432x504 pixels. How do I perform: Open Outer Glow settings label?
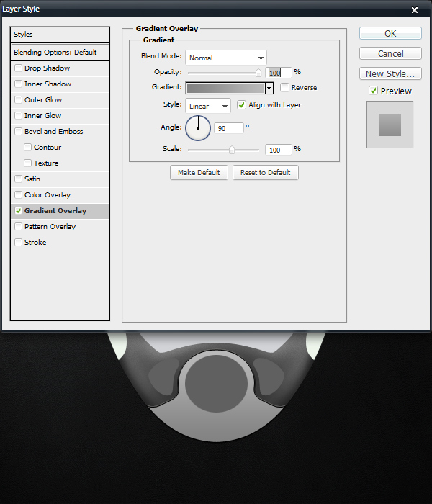coord(43,99)
